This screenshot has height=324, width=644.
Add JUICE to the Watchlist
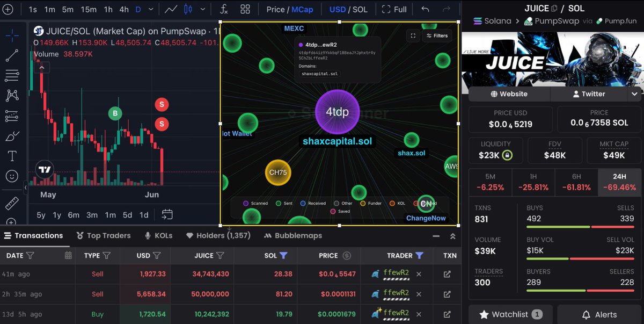click(510, 314)
